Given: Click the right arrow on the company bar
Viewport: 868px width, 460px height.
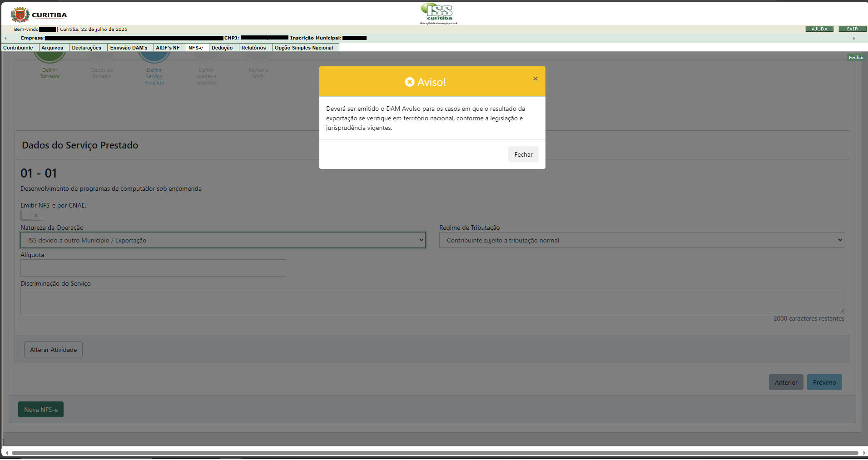Looking at the screenshot, I should click(x=854, y=39).
